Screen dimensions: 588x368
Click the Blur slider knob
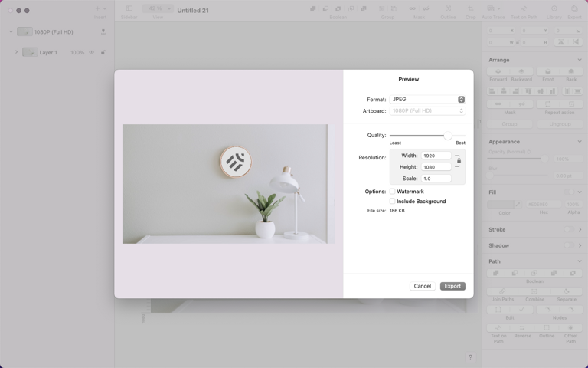[490, 176]
